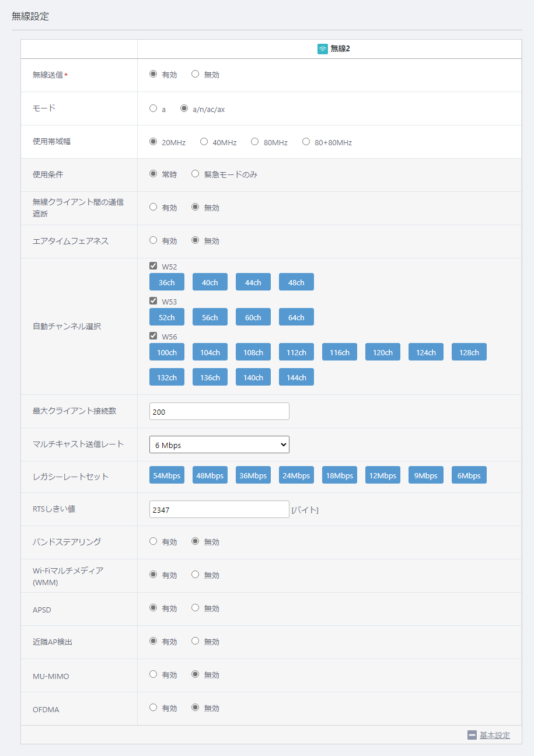Toggle the 48Mbps legacy rate
534x756 pixels.
point(210,475)
